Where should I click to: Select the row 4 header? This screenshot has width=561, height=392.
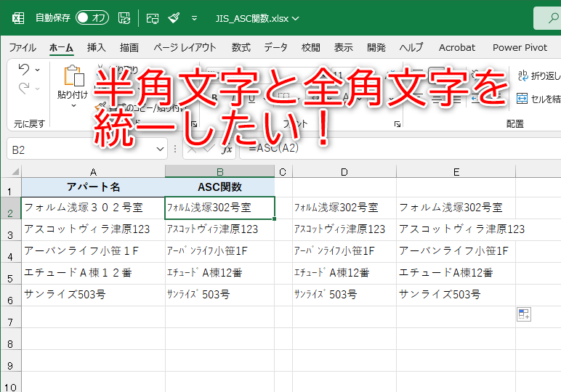click(x=11, y=252)
